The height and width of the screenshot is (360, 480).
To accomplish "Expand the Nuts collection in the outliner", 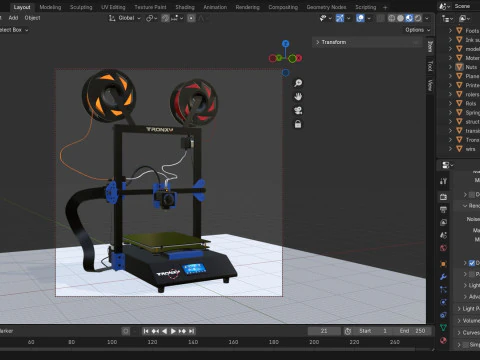I will click(450, 67).
